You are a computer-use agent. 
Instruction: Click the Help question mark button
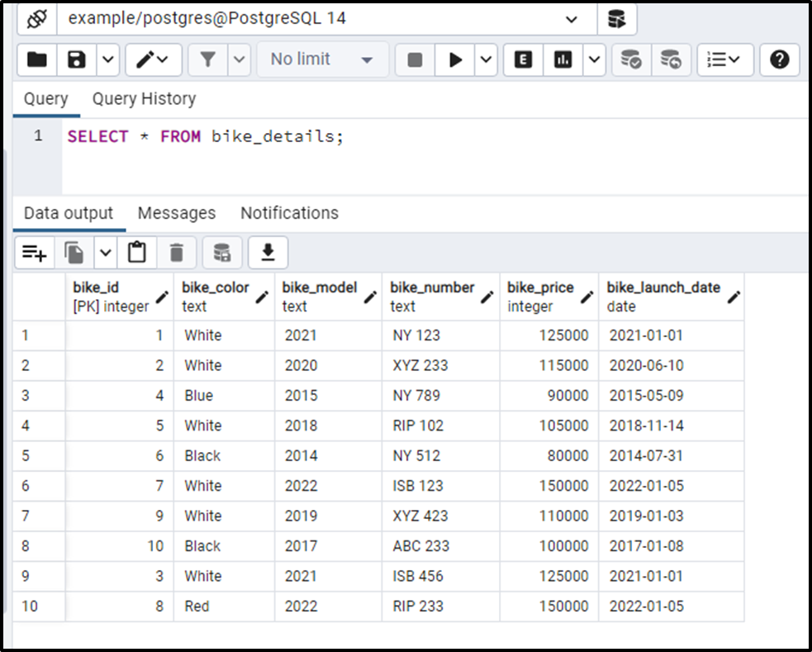pyautogui.click(x=779, y=59)
